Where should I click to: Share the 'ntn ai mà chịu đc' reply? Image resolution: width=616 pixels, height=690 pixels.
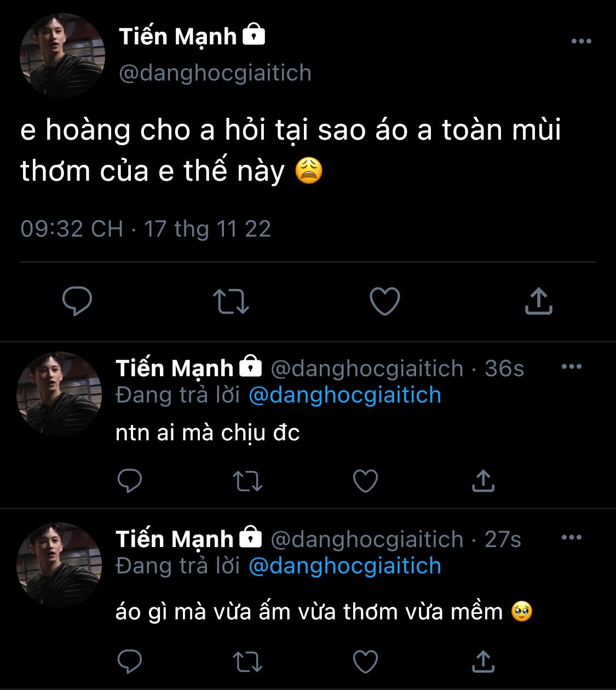coord(483,481)
